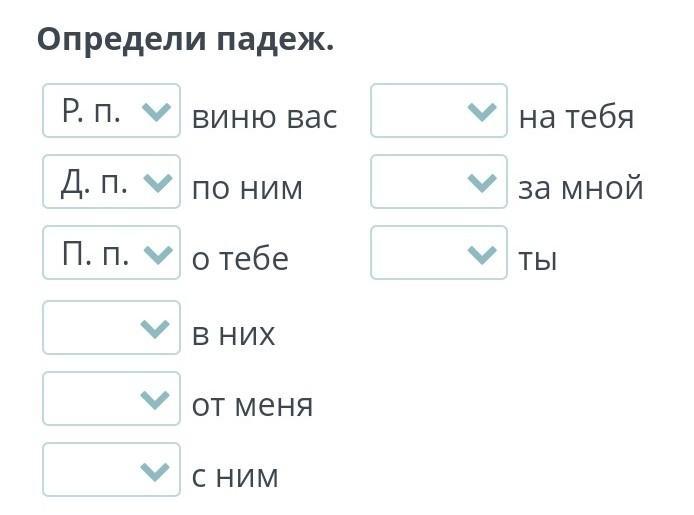Screen dimensions: 694x515
Task: Click the phrase 'от меня'
Action: 252,405
